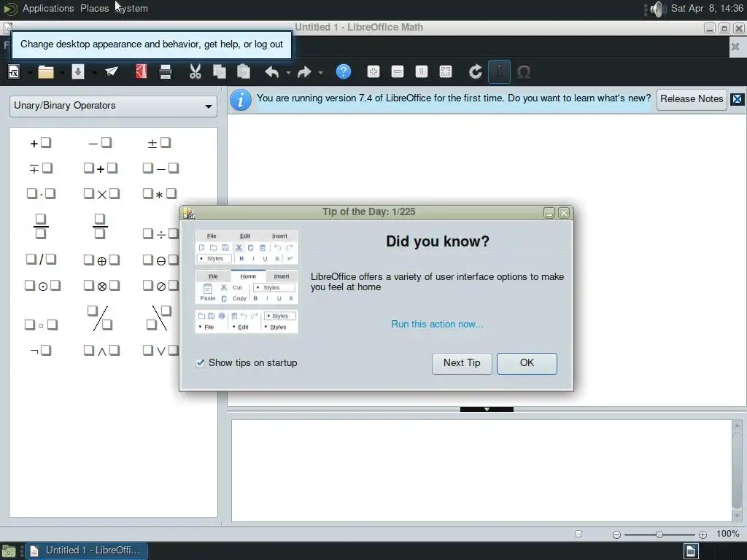The image size is (747, 560).
Task: Click zoom out minus button
Action: 616,534
